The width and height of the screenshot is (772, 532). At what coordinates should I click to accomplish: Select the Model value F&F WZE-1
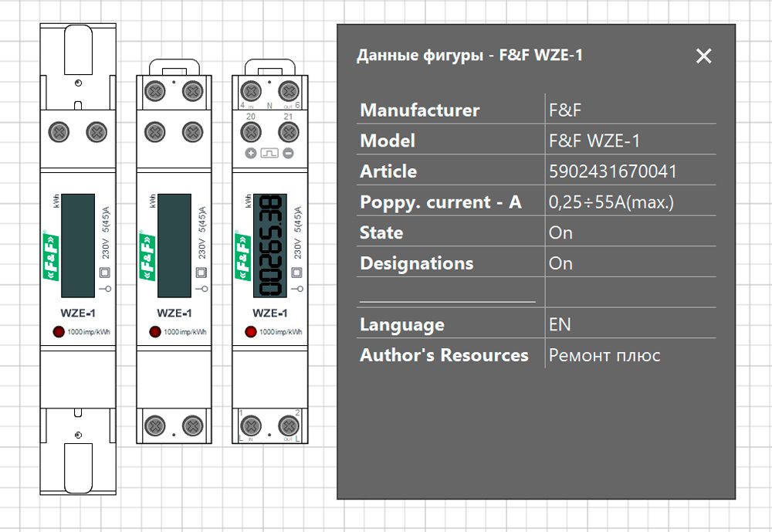point(594,141)
